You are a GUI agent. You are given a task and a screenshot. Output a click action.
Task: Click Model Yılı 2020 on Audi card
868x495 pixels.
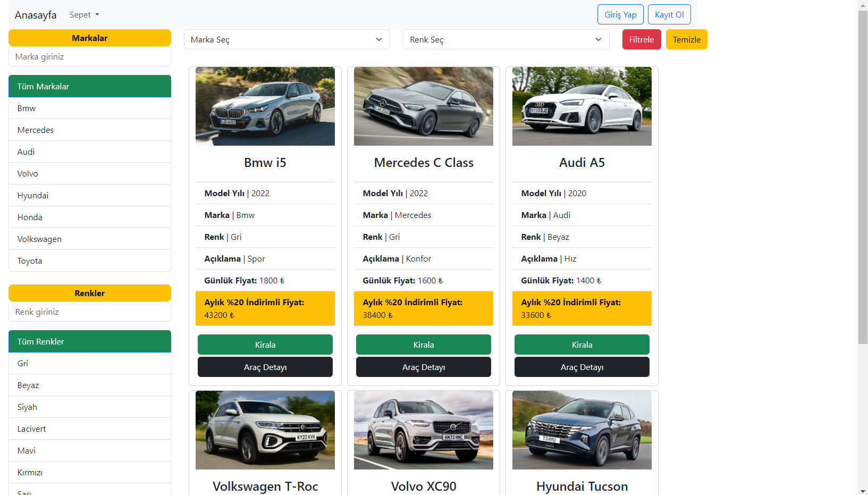[582, 193]
